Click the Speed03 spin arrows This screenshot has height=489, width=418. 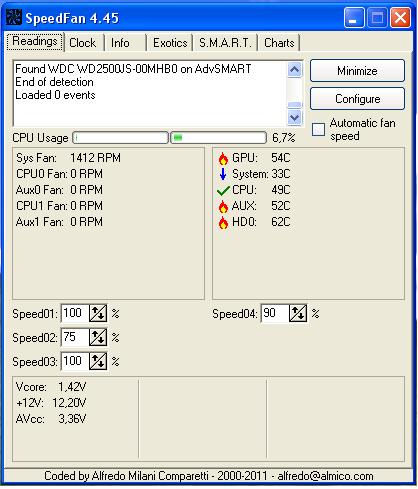[98, 361]
